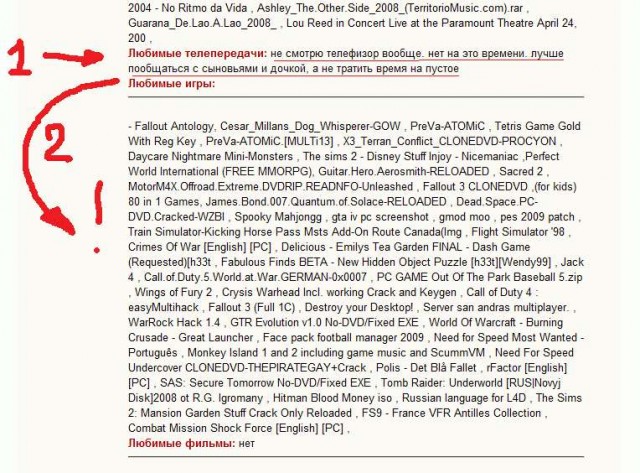Click the 'Любимые игры:' label
Image resolution: width=640 pixels, height=473 pixels.
point(171,84)
